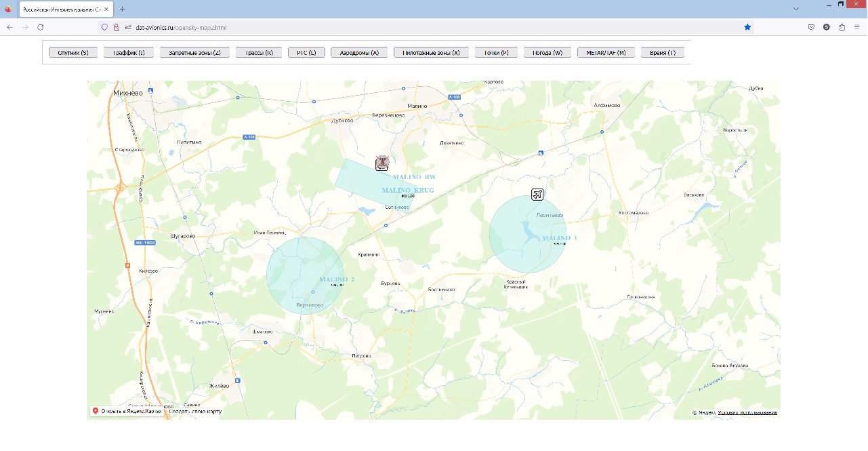This screenshot has height=451, width=868.
Task: Click the crossed aircraft marker at Malino
Action: click(382, 163)
